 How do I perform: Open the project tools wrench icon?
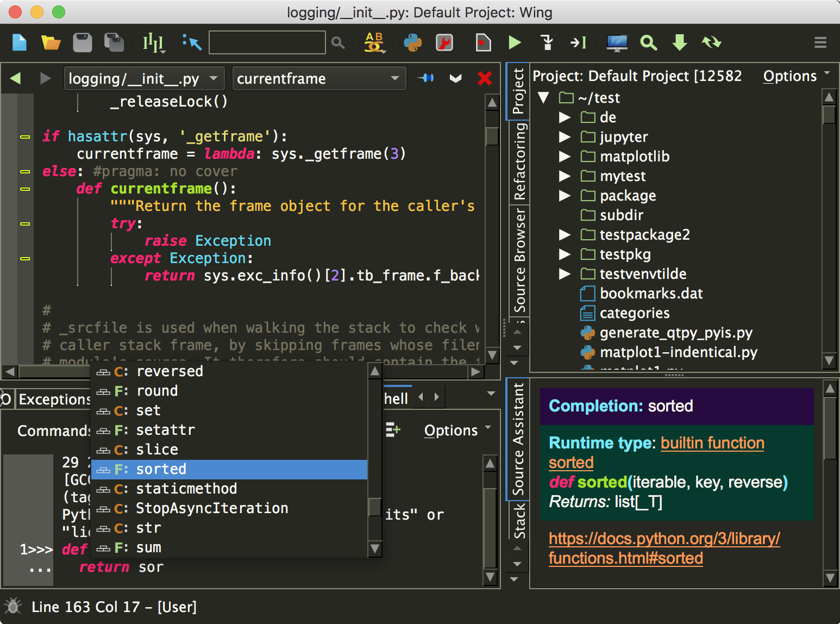pos(444,42)
